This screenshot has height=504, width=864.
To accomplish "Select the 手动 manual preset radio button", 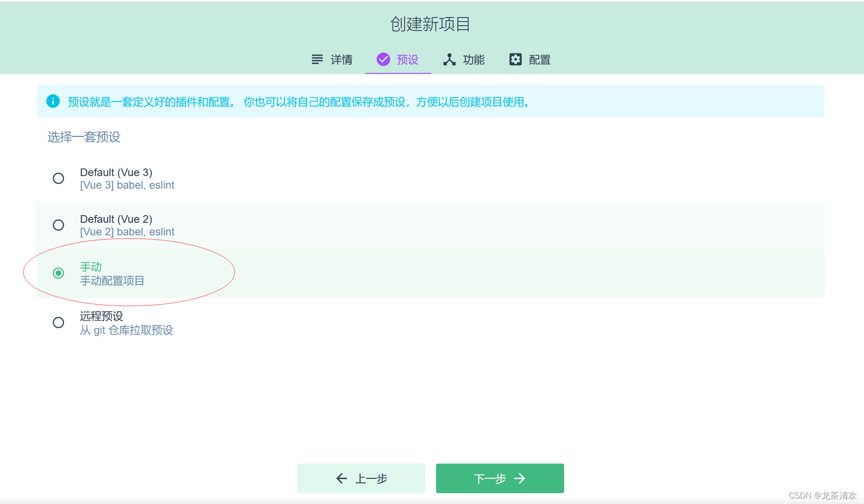I will (x=58, y=273).
